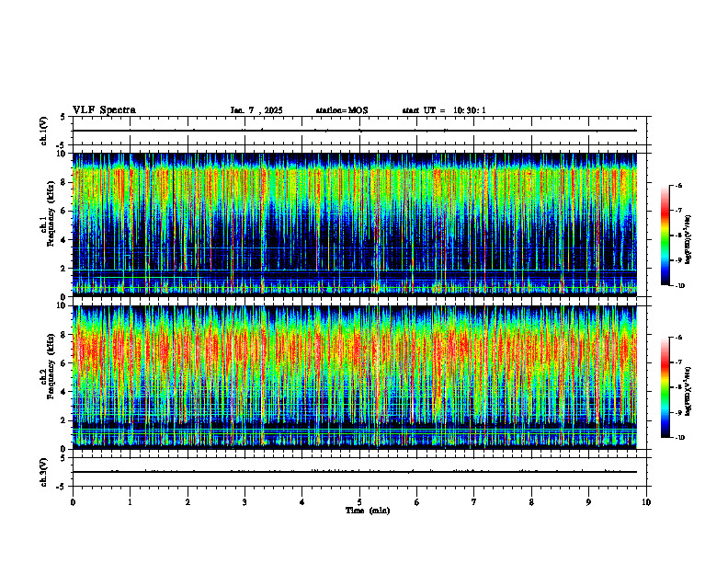
Task: Click the ch.1 frequency tick label "8"
Action: pyautogui.click(x=63, y=182)
